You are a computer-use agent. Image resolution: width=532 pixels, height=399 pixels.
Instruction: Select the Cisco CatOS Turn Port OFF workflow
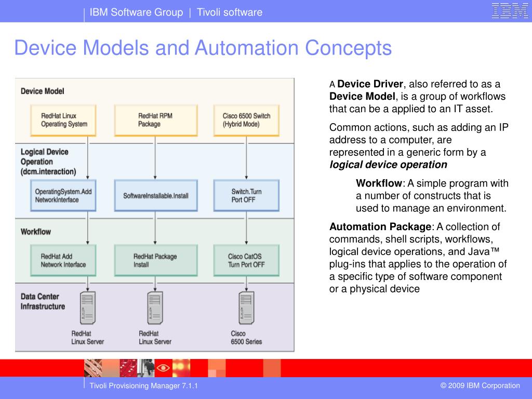click(246, 260)
